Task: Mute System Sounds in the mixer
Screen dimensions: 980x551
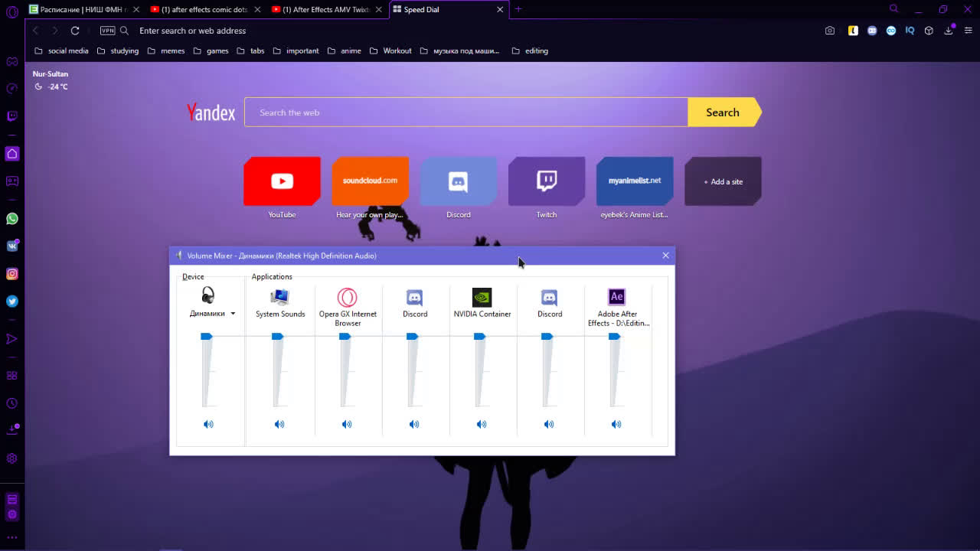Action: click(279, 424)
